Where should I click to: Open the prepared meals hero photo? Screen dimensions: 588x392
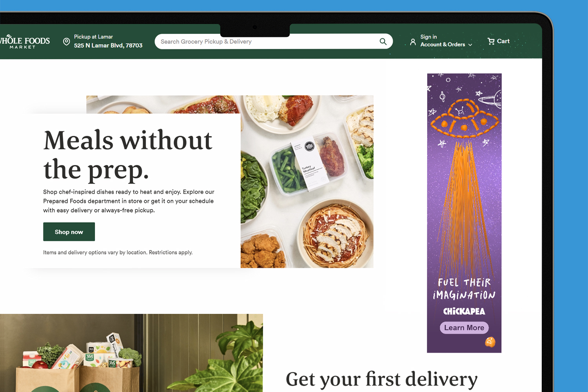coord(307,182)
